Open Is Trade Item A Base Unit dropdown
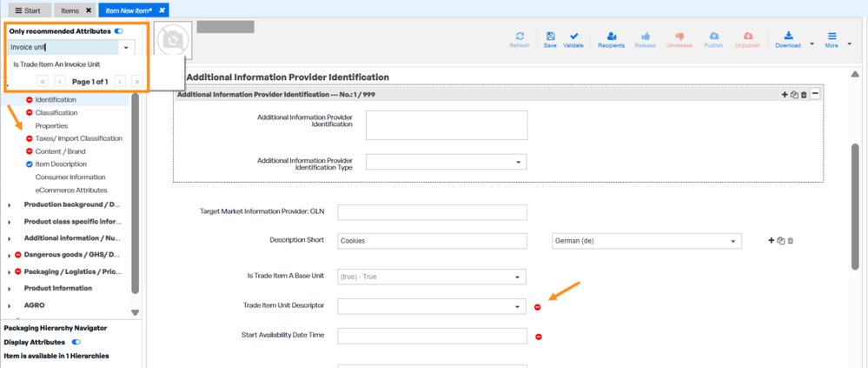Screen dimensions: 868x368 [432, 277]
